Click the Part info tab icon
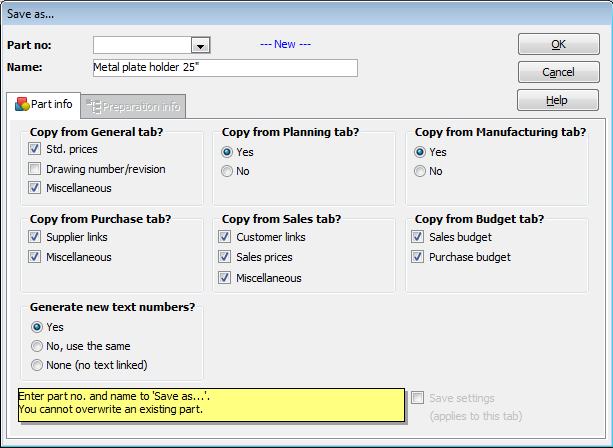The width and height of the screenshot is (613, 448). [x=22, y=104]
